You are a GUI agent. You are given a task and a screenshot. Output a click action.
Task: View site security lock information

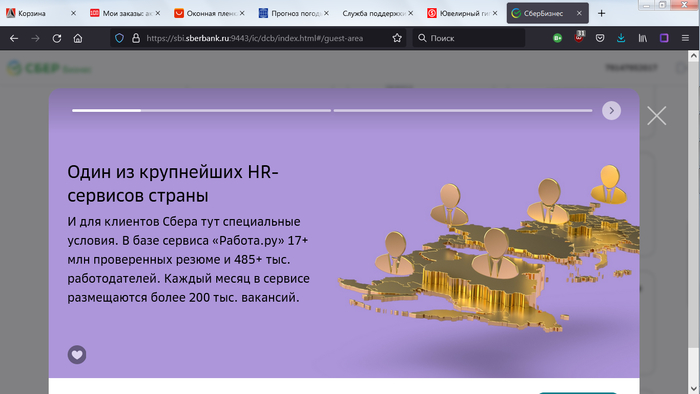coord(136,38)
